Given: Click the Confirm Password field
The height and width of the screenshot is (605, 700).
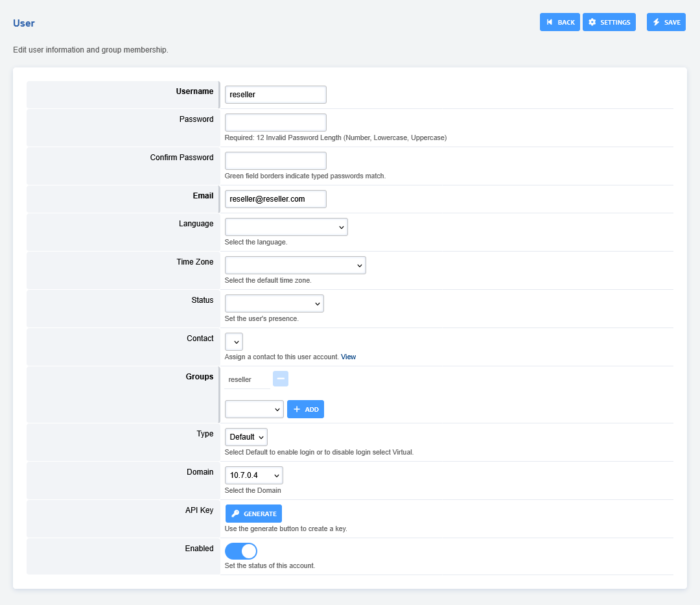Looking at the screenshot, I should (275, 161).
